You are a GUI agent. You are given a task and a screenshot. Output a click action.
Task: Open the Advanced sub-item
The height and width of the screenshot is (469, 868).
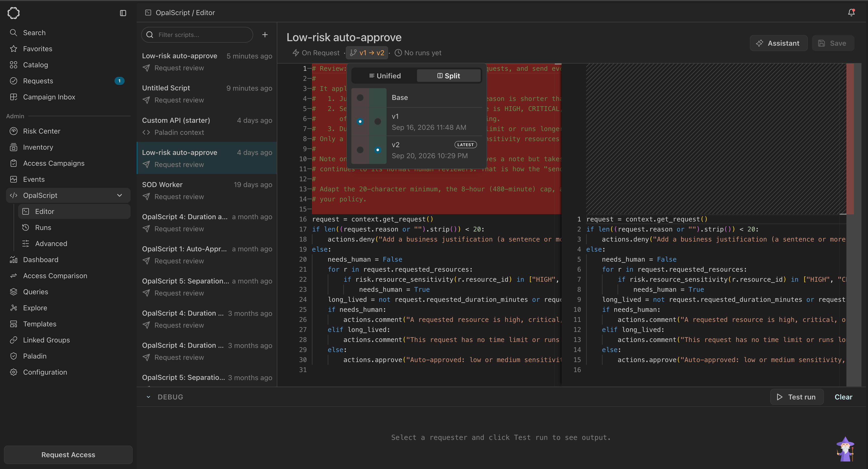pos(74,244)
